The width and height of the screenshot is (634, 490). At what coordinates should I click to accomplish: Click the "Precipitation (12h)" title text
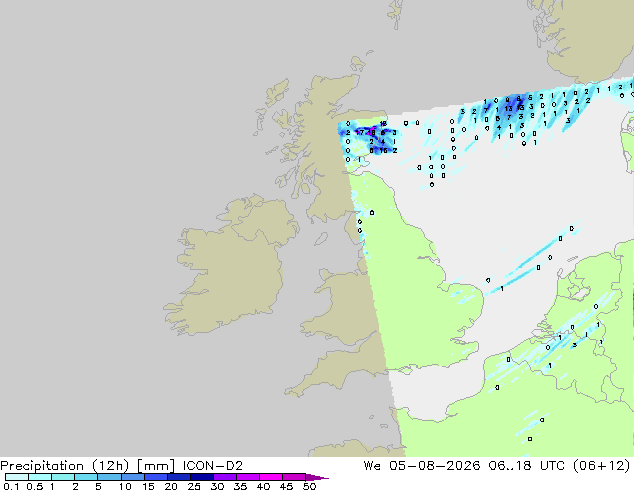tap(65, 466)
